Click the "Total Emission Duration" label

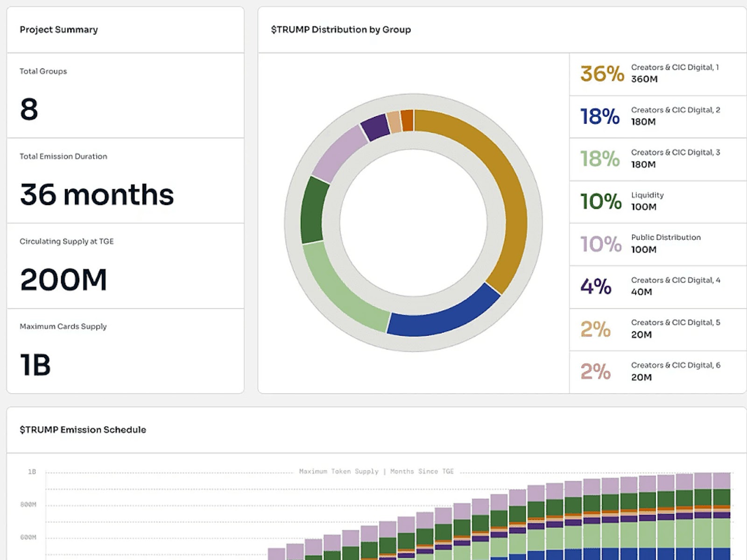pyautogui.click(x=63, y=156)
